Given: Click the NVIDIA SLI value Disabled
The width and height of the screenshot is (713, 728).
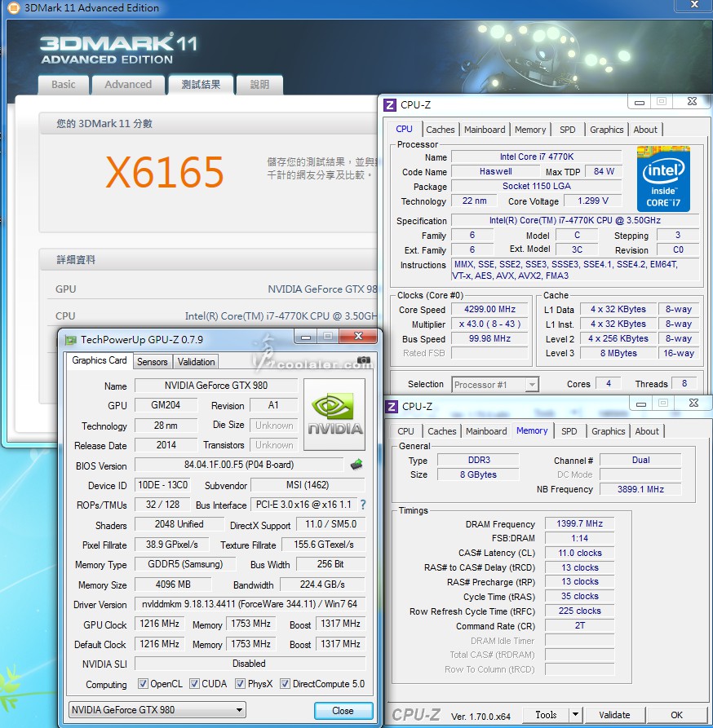Looking at the screenshot, I should [x=250, y=664].
